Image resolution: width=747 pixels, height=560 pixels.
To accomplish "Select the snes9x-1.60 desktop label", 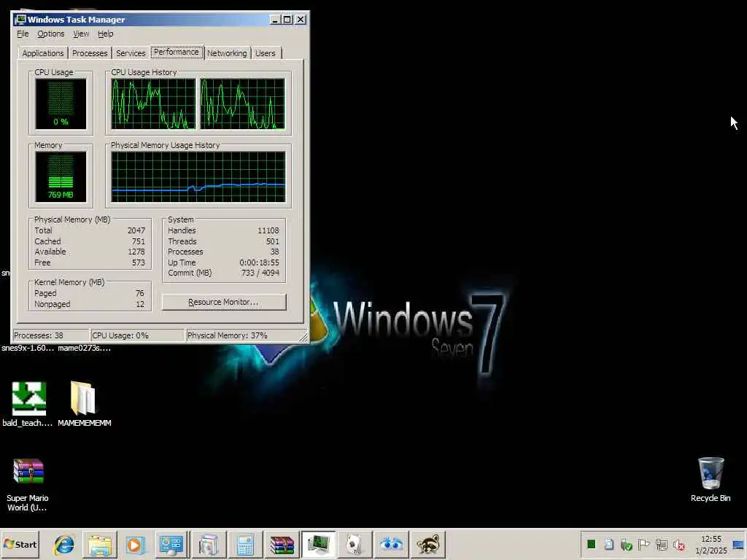I will click(x=28, y=348).
